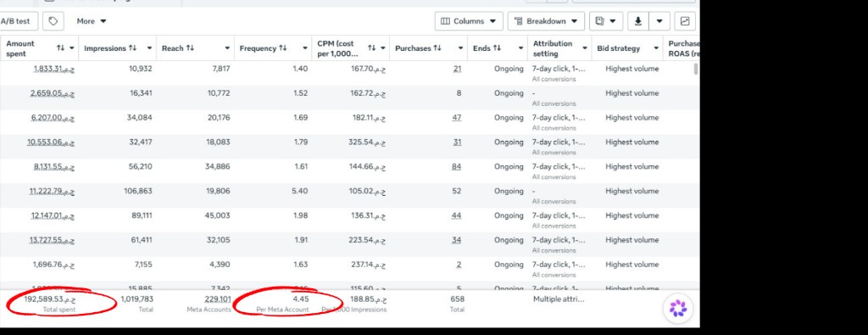Click the purple assistant flower icon
Viewport: 868px width, 335px height.
(677, 308)
